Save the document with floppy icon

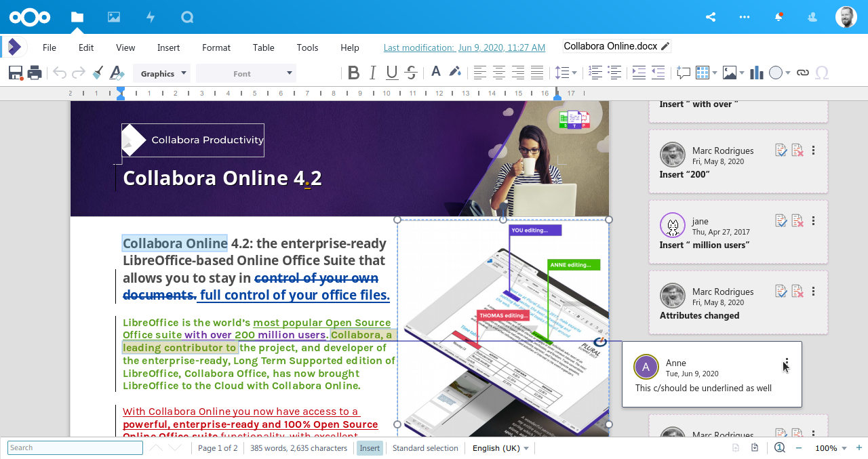pyautogui.click(x=16, y=73)
